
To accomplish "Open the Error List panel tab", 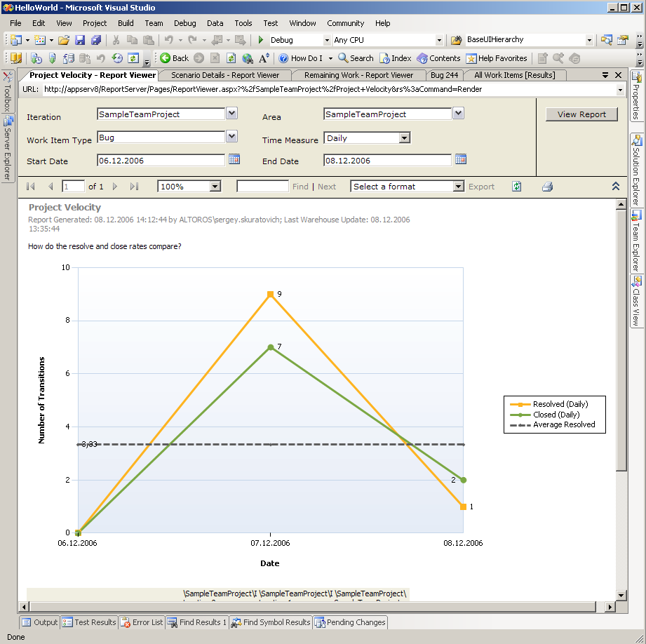I will [x=142, y=622].
